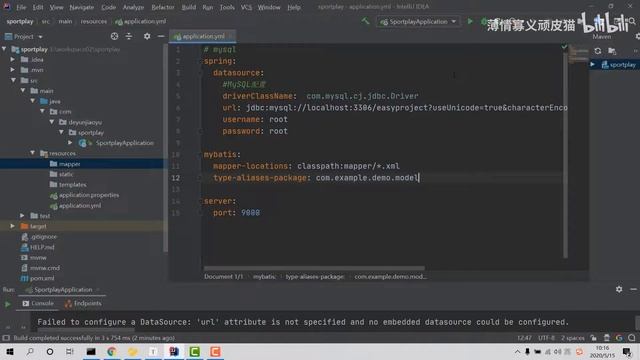This screenshot has width=640, height=360.
Task: Open the Build menu
Action: pyautogui.click(x=189, y=7)
